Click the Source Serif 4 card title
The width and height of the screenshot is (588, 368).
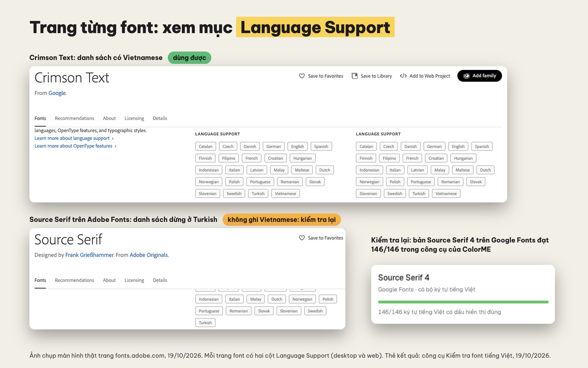click(404, 277)
